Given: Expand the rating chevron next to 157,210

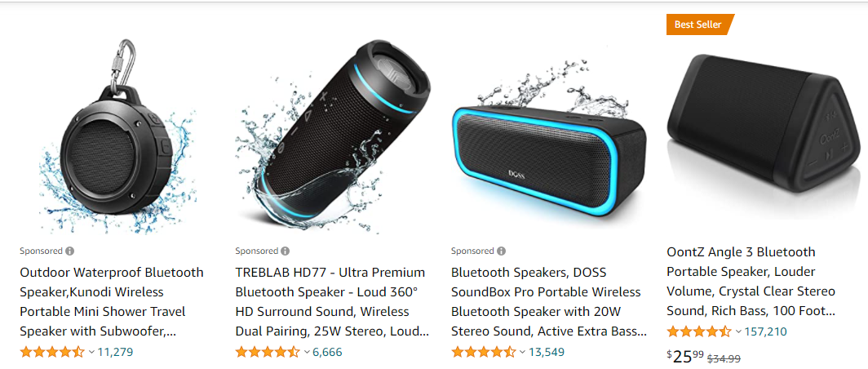Looking at the screenshot, I should 738,332.
